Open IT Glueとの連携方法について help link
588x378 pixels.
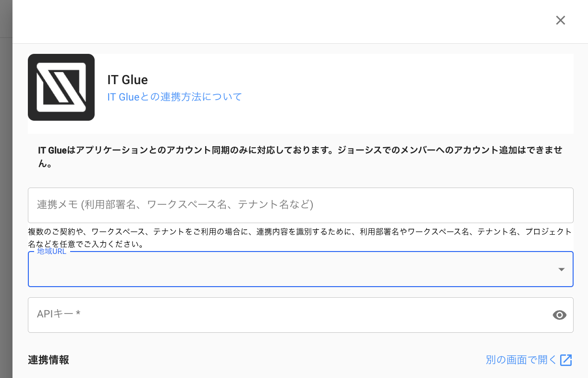click(174, 97)
